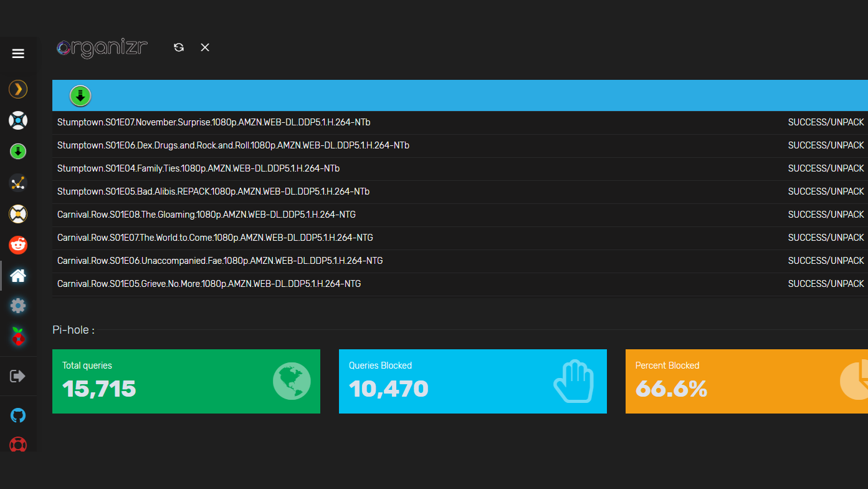The height and width of the screenshot is (489, 868).
Task: Go to the Home page icon
Action: (x=18, y=275)
